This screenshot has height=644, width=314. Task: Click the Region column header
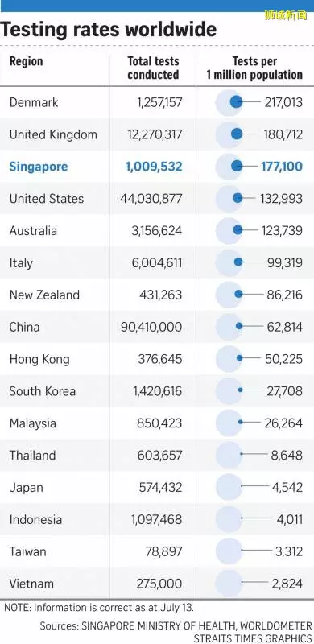click(27, 62)
